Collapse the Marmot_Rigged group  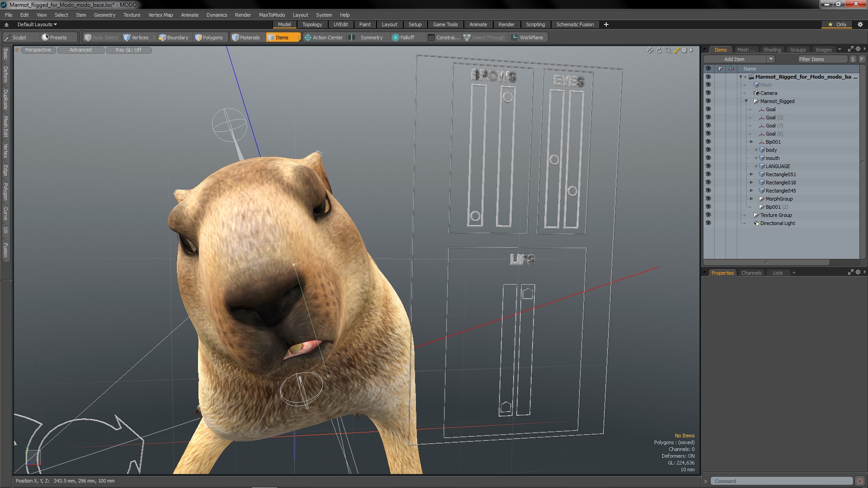[746, 101]
